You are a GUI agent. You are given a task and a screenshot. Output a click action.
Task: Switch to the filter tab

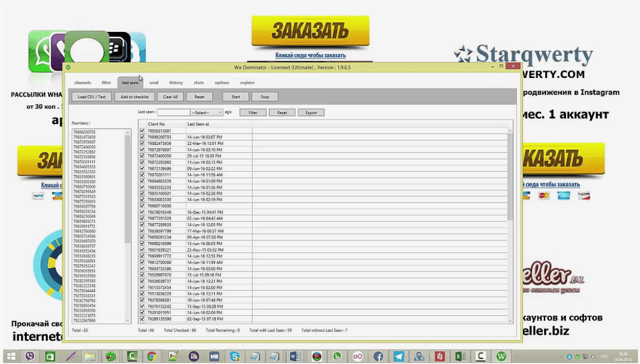106,83
